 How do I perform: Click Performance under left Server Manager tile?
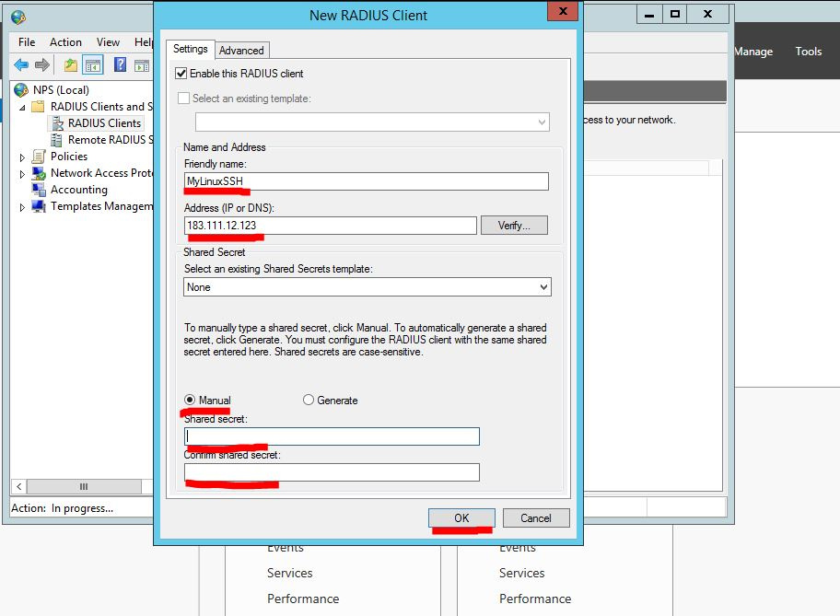coord(303,599)
